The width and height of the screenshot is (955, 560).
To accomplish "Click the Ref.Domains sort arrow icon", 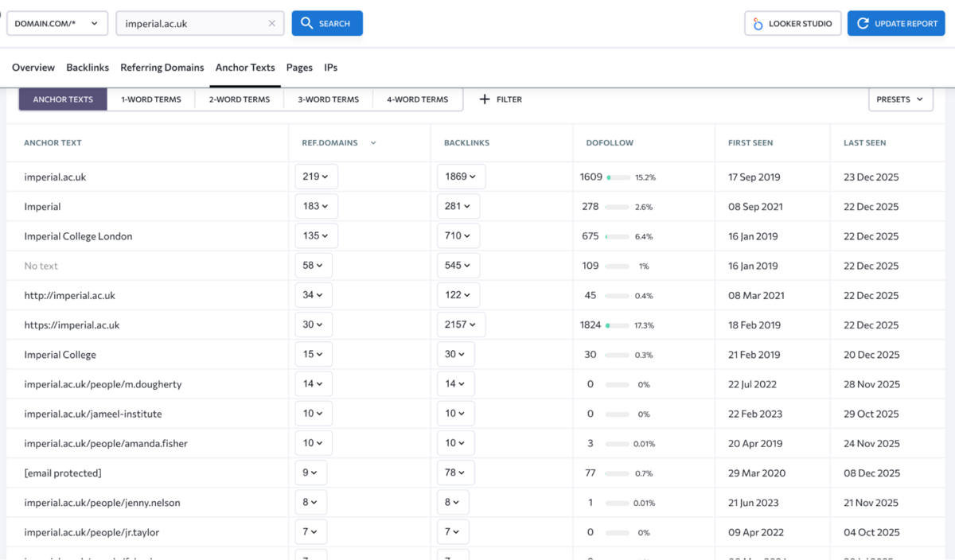I will point(373,143).
